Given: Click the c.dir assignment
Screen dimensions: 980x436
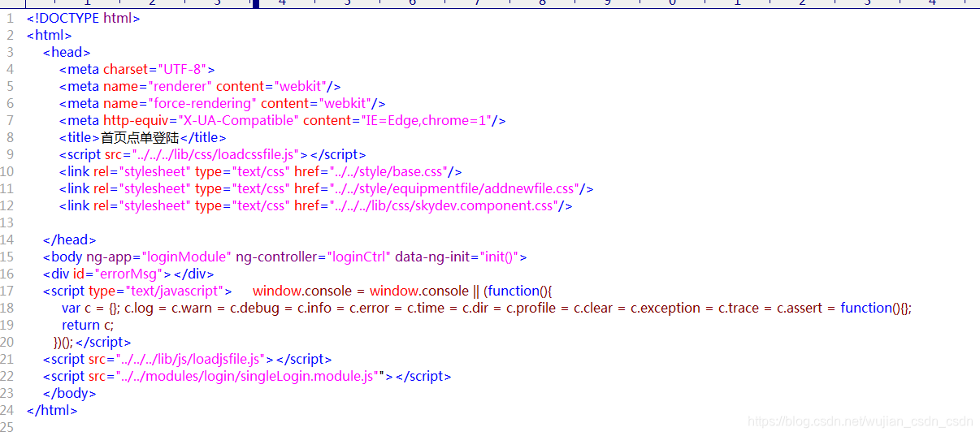Looking at the screenshot, I should click(x=477, y=308).
